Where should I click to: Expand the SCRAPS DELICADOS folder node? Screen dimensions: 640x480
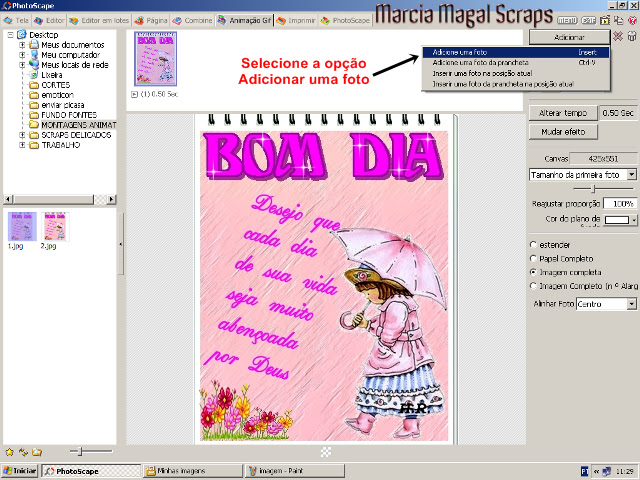22,135
